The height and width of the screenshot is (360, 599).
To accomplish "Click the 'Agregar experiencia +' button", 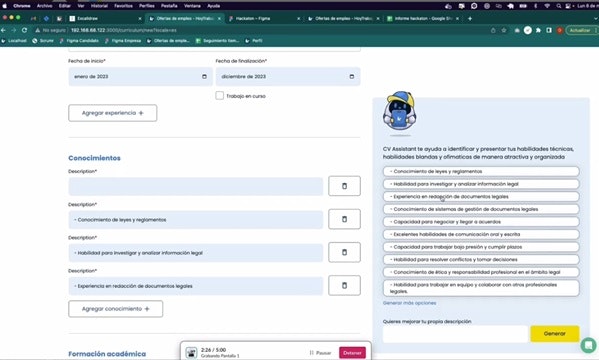I will tap(113, 113).
